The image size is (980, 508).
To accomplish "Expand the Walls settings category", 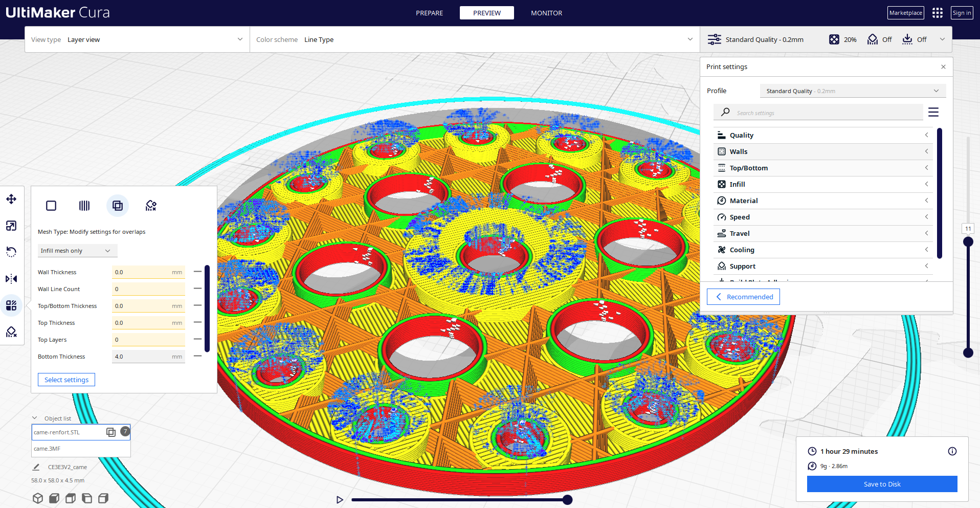I will click(822, 151).
